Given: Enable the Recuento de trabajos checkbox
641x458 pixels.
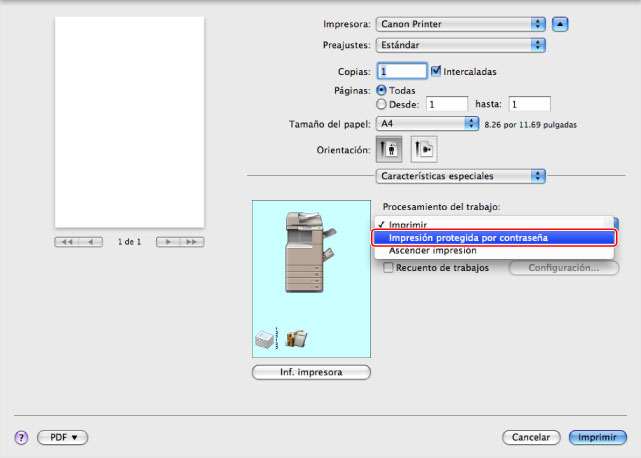Looking at the screenshot, I should pos(389,268).
